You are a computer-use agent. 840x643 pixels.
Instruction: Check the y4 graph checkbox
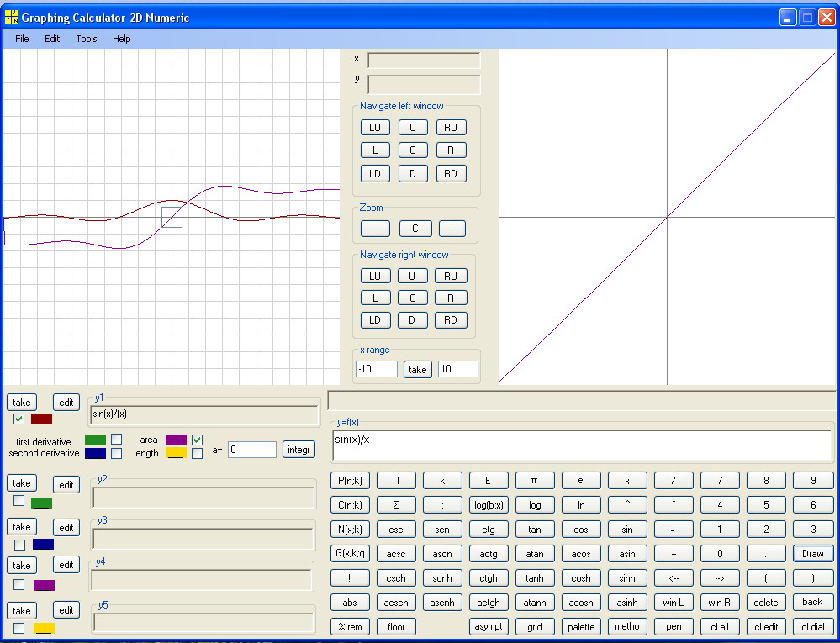[x=18, y=584]
